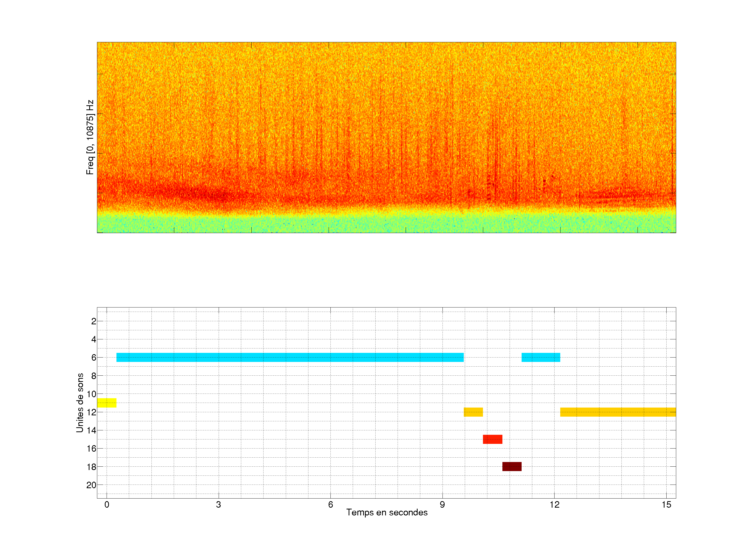This screenshot has height=560, width=747.
Task: Click the x-axis tick label 9
Action: (442, 505)
